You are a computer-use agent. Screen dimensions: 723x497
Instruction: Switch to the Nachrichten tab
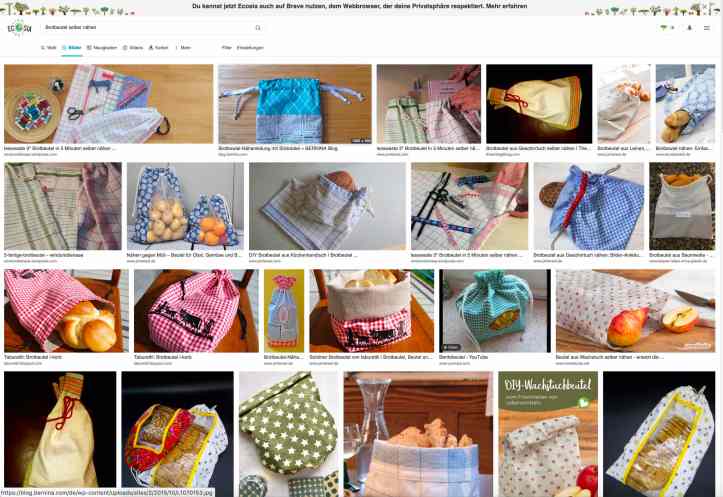pyautogui.click(x=102, y=47)
